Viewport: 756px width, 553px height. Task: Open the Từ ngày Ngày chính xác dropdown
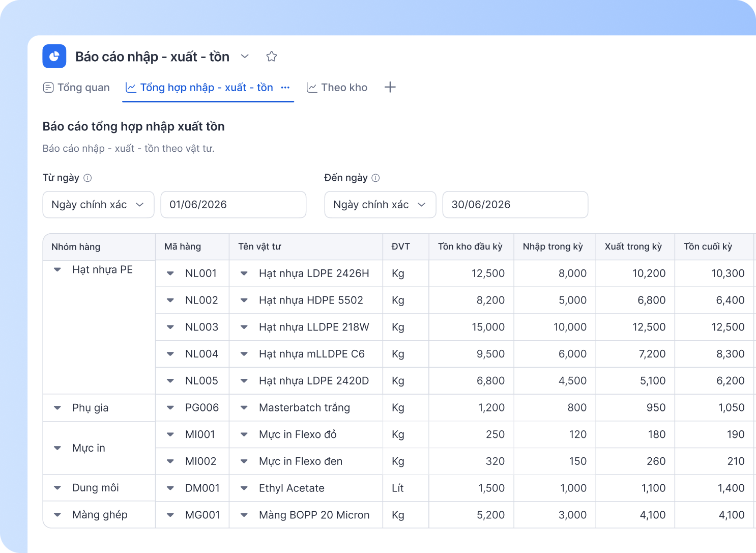click(98, 205)
